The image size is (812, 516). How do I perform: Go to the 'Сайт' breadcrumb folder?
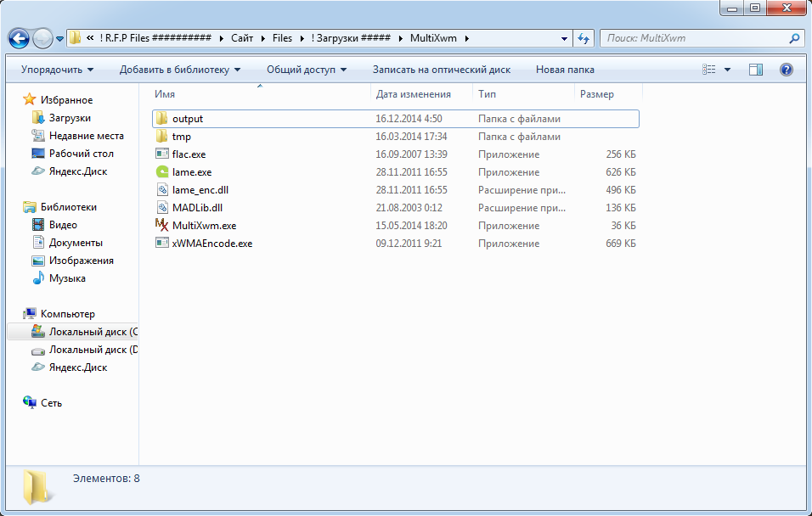coord(242,38)
